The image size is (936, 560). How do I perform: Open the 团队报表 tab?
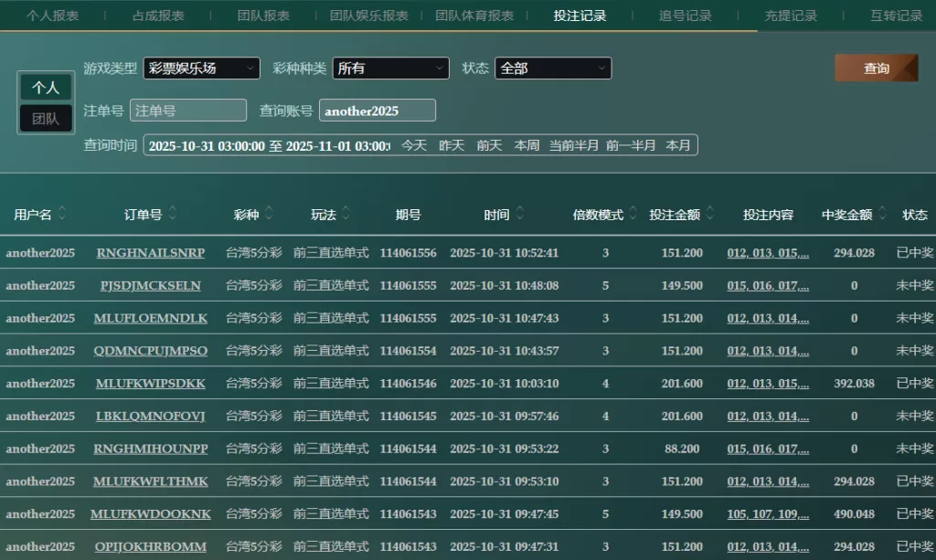[263, 16]
